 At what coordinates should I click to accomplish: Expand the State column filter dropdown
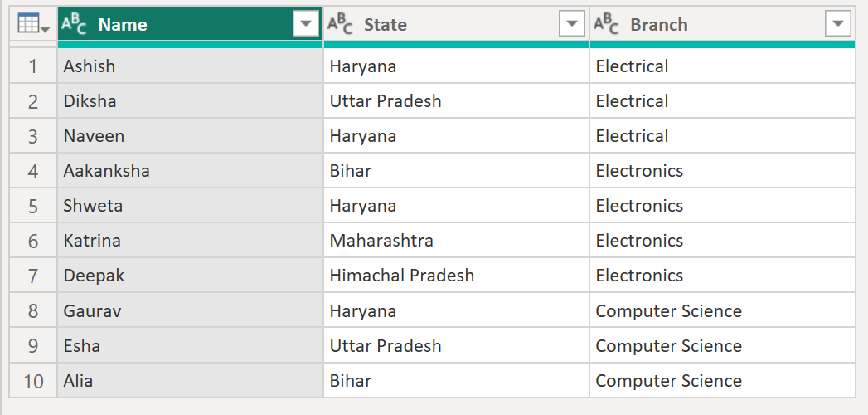(x=572, y=25)
